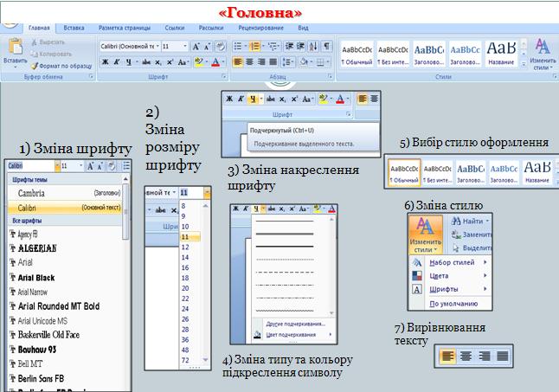The height and width of the screenshot is (392, 559).
Task: Toggle strikethrough abc in the main ribbon
Action: click(146, 62)
